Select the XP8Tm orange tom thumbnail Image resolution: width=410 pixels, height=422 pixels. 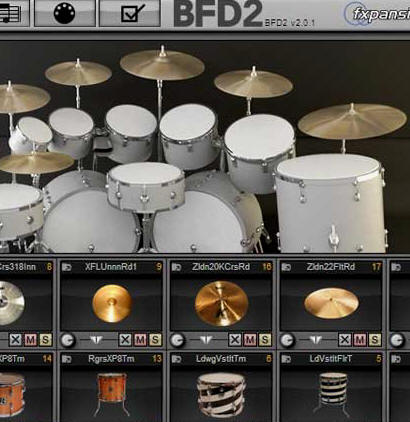pos(12,395)
